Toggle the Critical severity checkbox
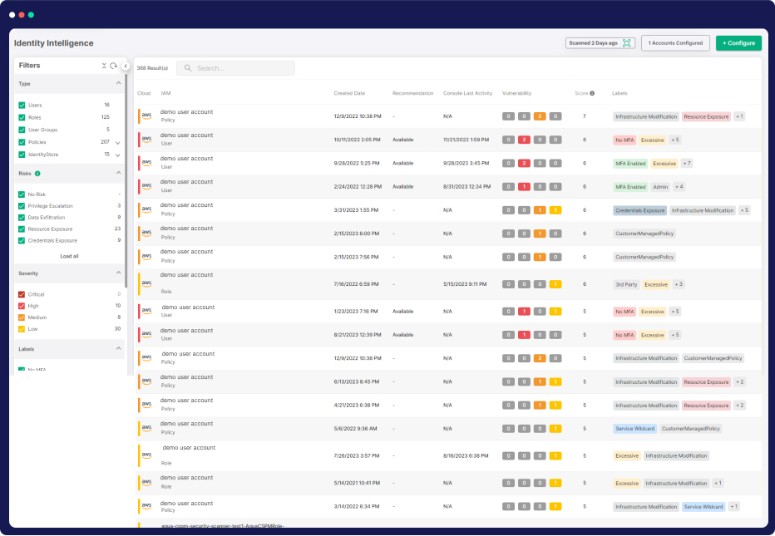This screenshot has width=775, height=536. click(22, 294)
